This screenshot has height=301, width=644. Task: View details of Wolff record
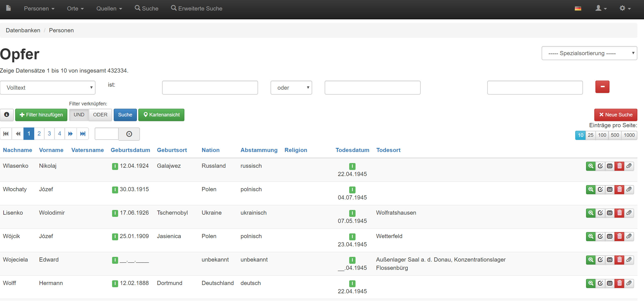pos(591,283)
